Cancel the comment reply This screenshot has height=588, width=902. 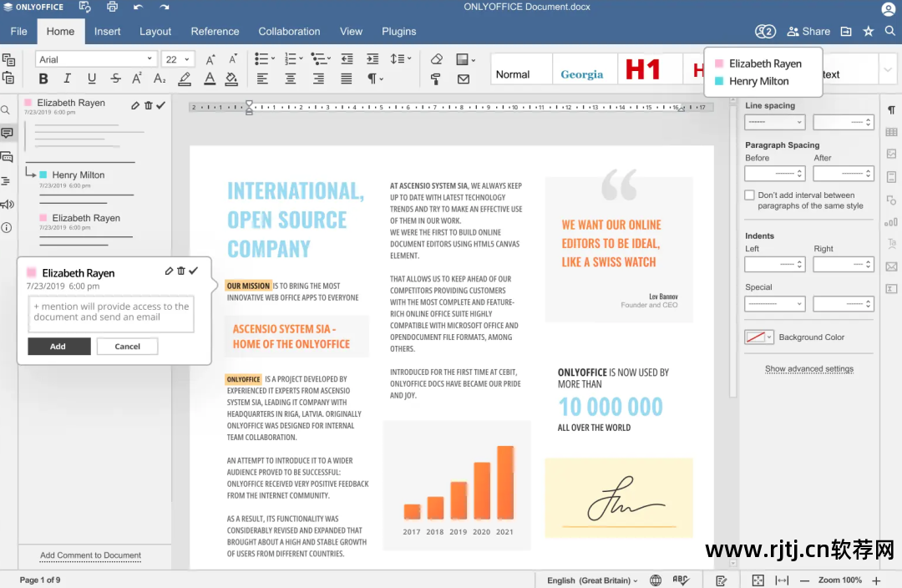(x=127, y=347)
